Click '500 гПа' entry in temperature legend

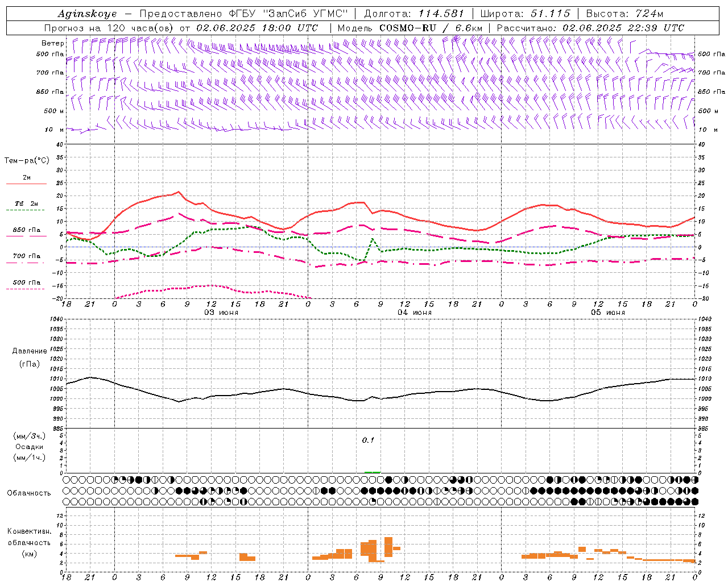coord(26,282)
